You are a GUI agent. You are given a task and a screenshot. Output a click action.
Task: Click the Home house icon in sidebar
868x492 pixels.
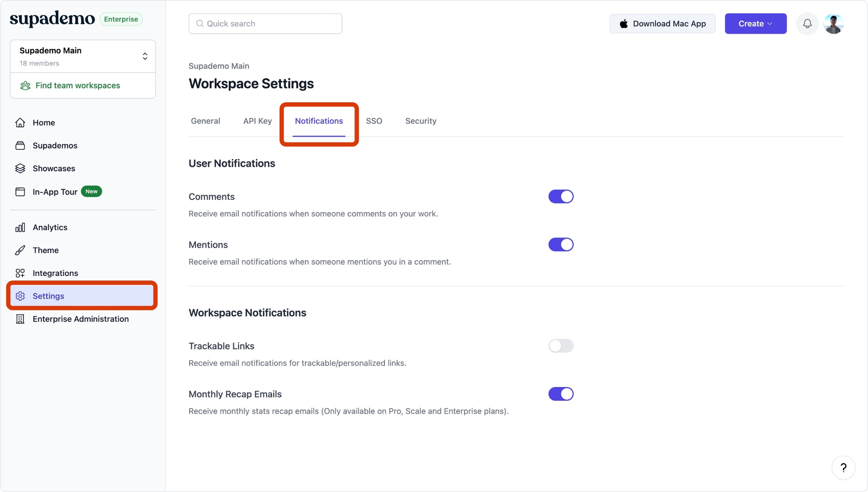click(20, 123)
